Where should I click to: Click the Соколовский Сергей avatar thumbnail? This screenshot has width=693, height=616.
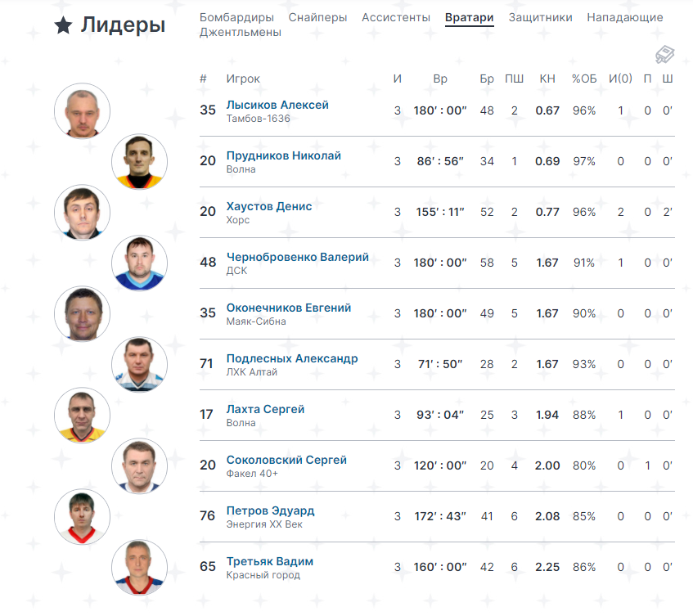tap(139, 465)
